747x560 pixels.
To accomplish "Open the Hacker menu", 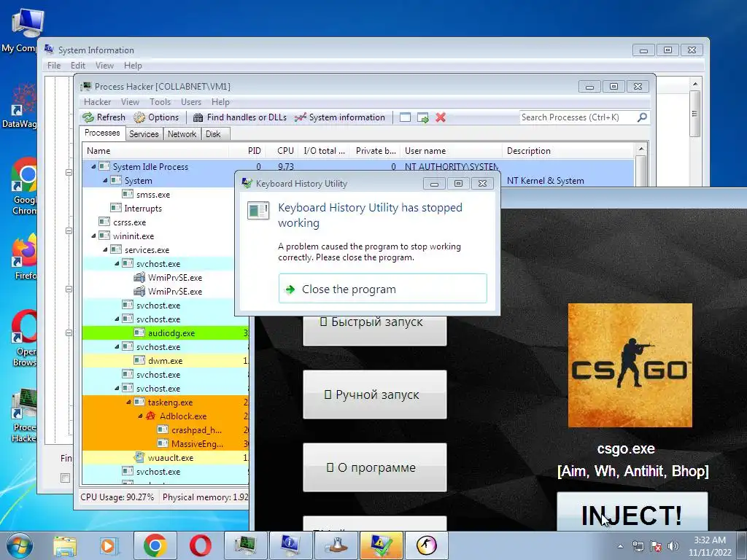I will (x=97, y=102).
